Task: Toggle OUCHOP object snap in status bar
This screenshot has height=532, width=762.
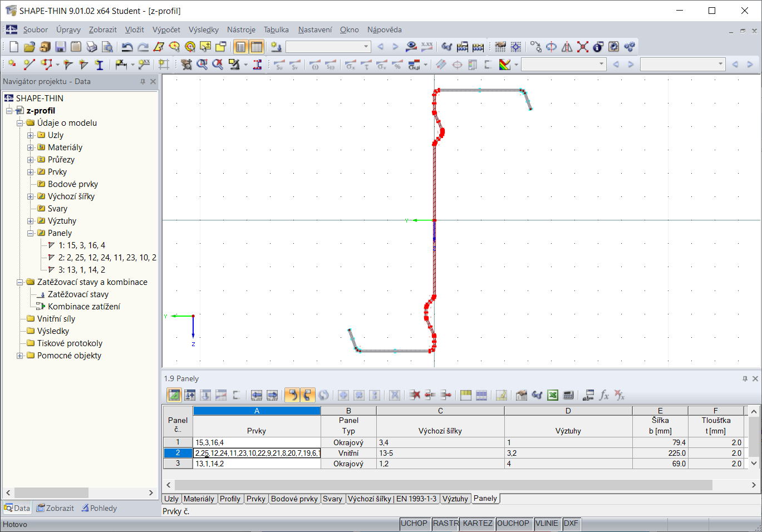Action: coord(513,524)
